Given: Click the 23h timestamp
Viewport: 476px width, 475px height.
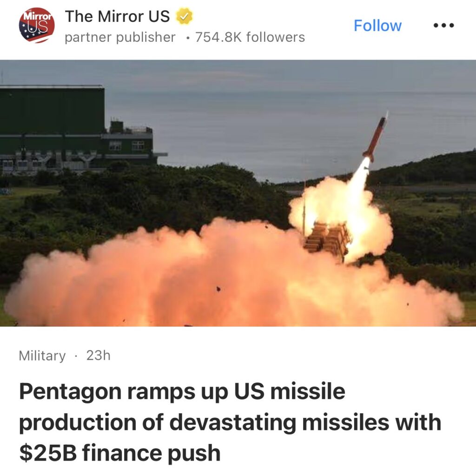Looking at the screenshot, I should pyautogui.click(x=98, y=356).
